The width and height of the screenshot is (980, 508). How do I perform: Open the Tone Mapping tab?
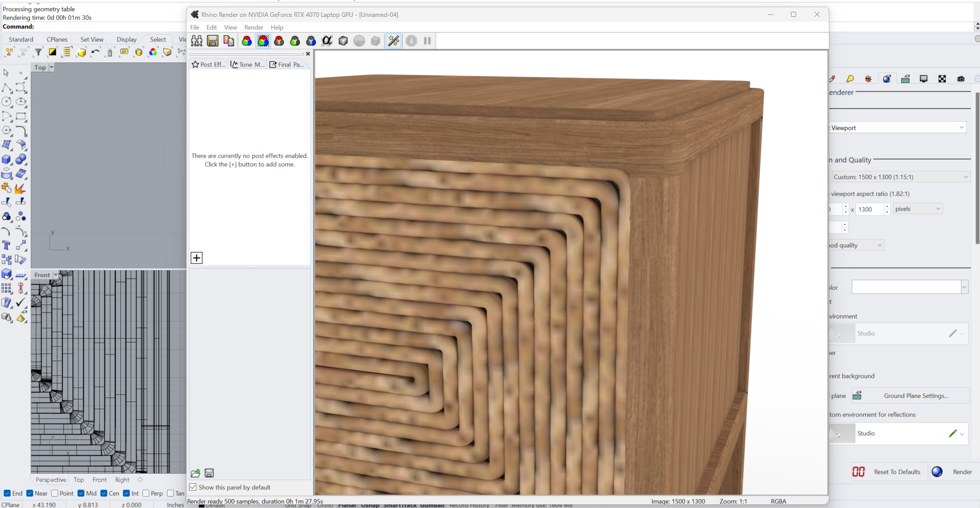(247, 65)
